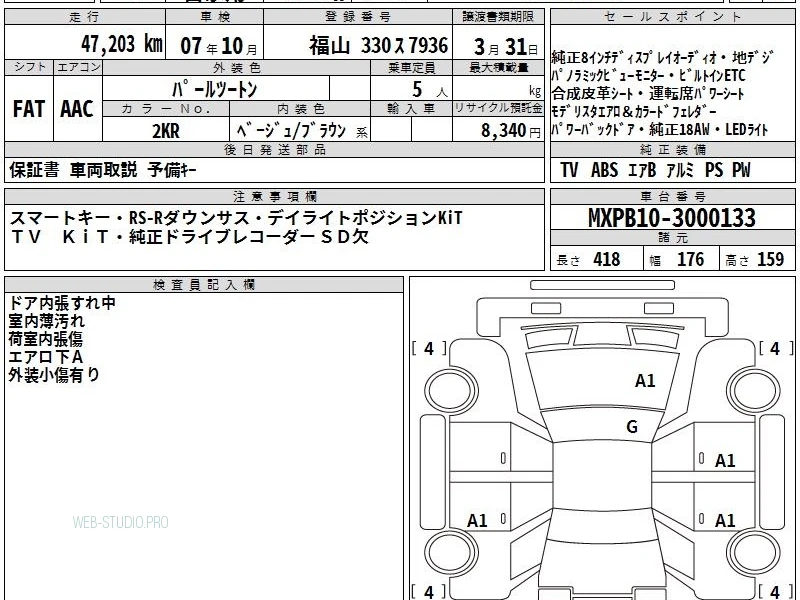The image size is (800, 600).
Task: Select the エアコン header cell
Action: click(78, 67)
